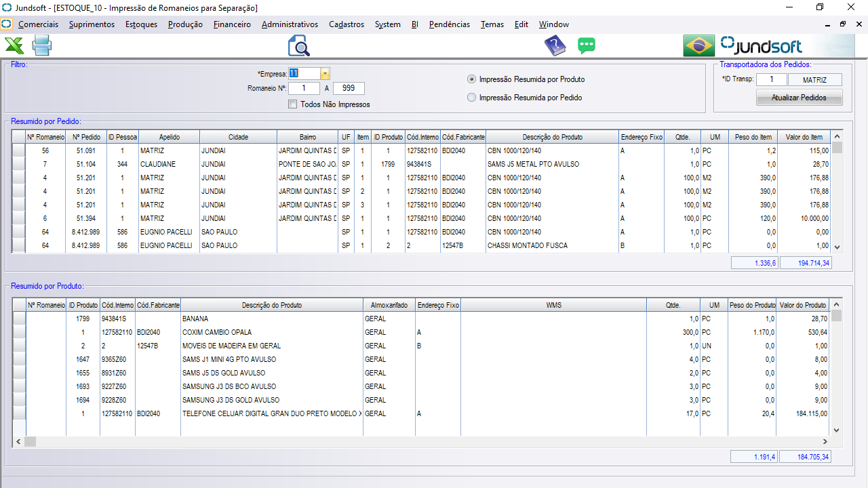The image size is (868, 488).
Task: Focus the Romaneio start number field
Action: click(x=304, y=88)
